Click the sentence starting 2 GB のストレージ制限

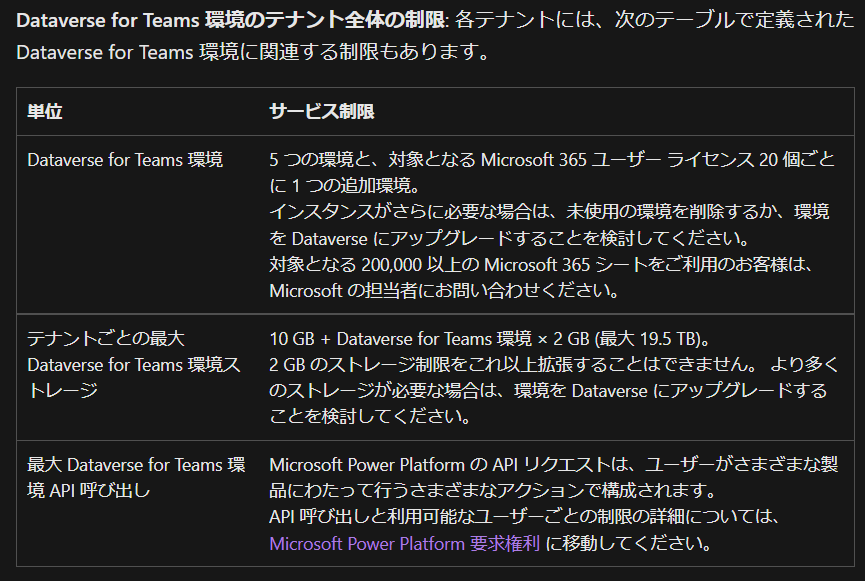coord(516,364)
